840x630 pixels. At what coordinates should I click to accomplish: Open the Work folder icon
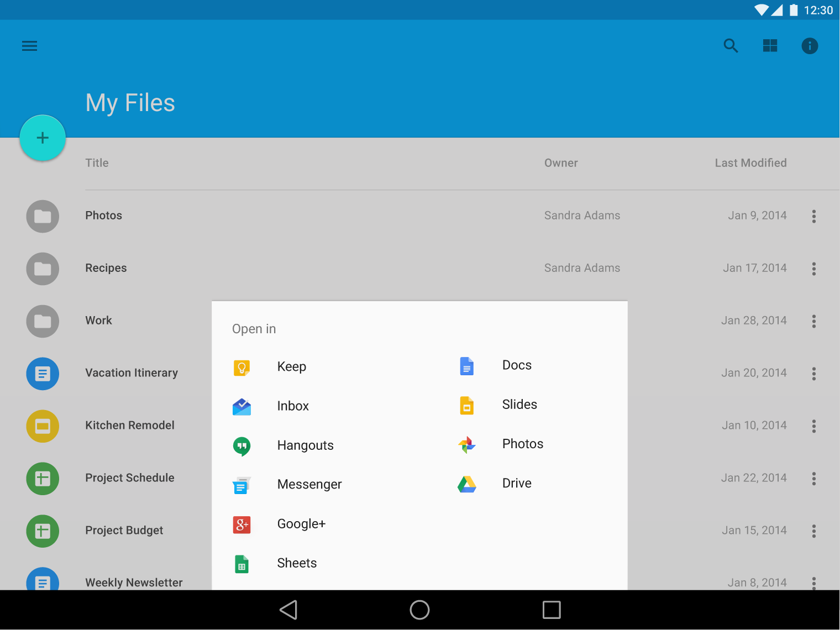[43, 321]
